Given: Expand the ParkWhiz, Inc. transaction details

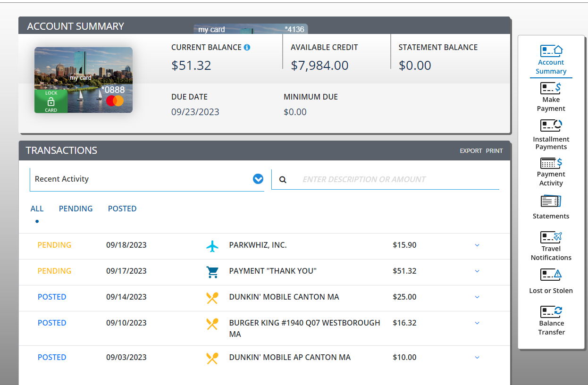Looking at the screenshot, I should click(477, 245).
